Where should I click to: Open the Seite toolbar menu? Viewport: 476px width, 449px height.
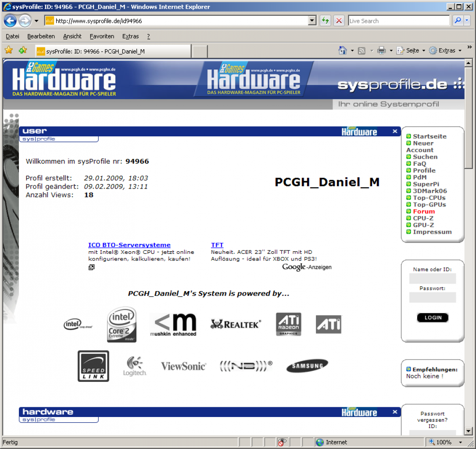pyautogui.click(x=411, y=50)
